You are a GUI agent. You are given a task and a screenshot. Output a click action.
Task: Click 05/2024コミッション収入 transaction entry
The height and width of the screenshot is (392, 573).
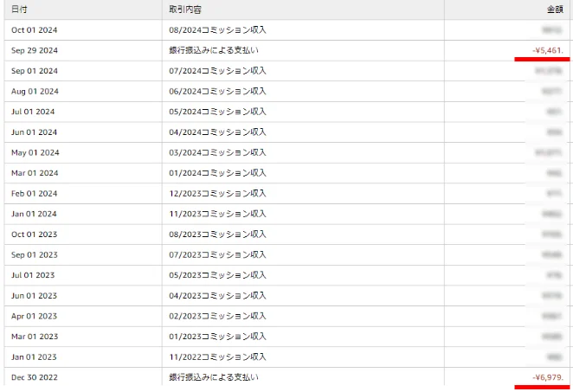pyautogui.click(x=217, y=112)
